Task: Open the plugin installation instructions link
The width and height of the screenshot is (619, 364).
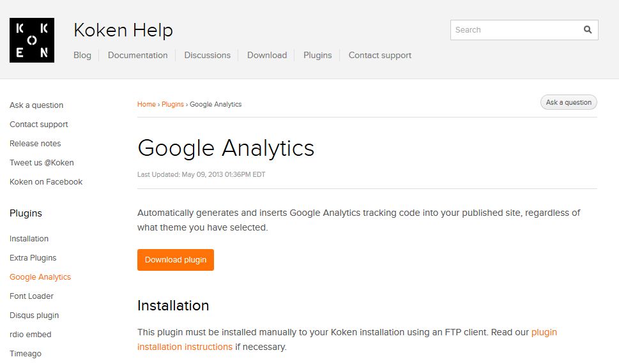Action: click(x=185, y=347)
